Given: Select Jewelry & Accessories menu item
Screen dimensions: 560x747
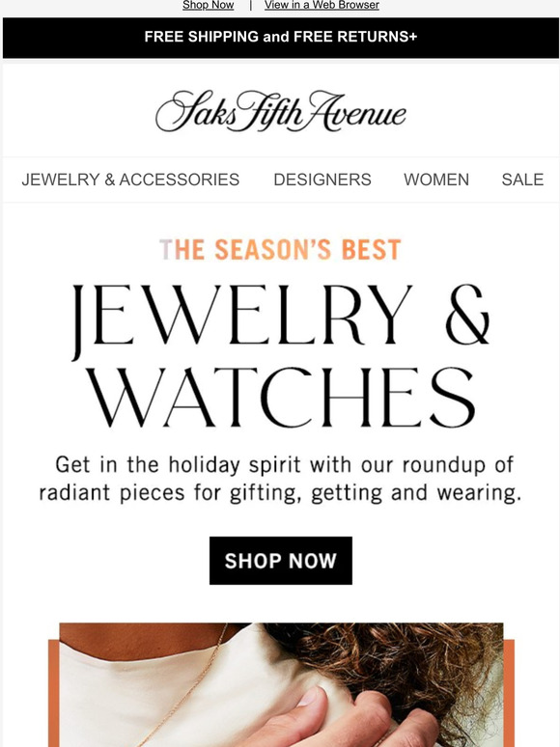Looking at the screenshot, I should (x=130, y=180).
